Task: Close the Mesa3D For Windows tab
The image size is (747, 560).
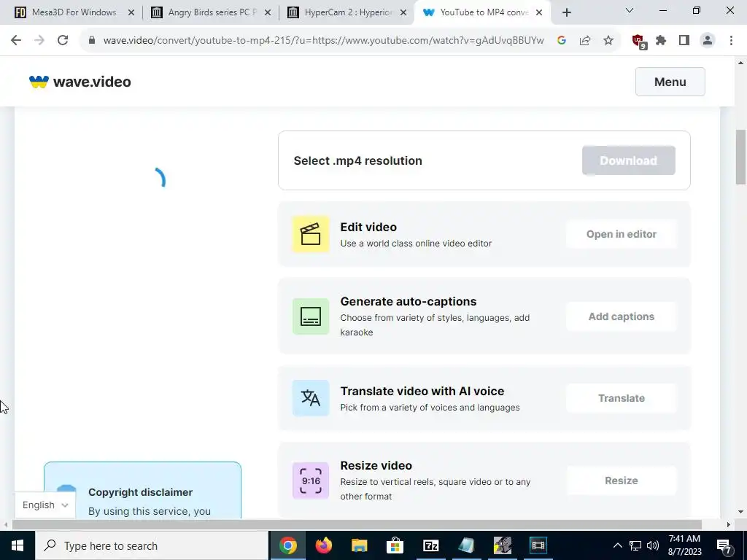Action: click(131, 12)
